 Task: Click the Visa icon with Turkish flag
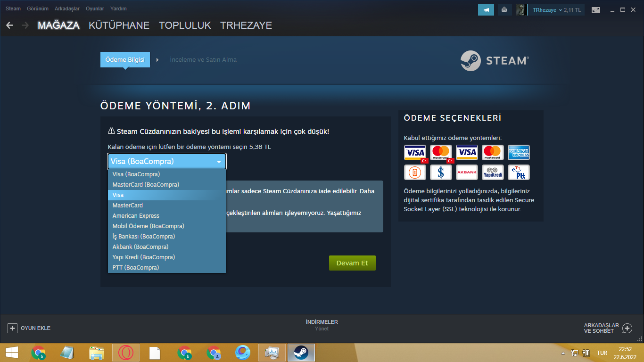coord(415,153)
